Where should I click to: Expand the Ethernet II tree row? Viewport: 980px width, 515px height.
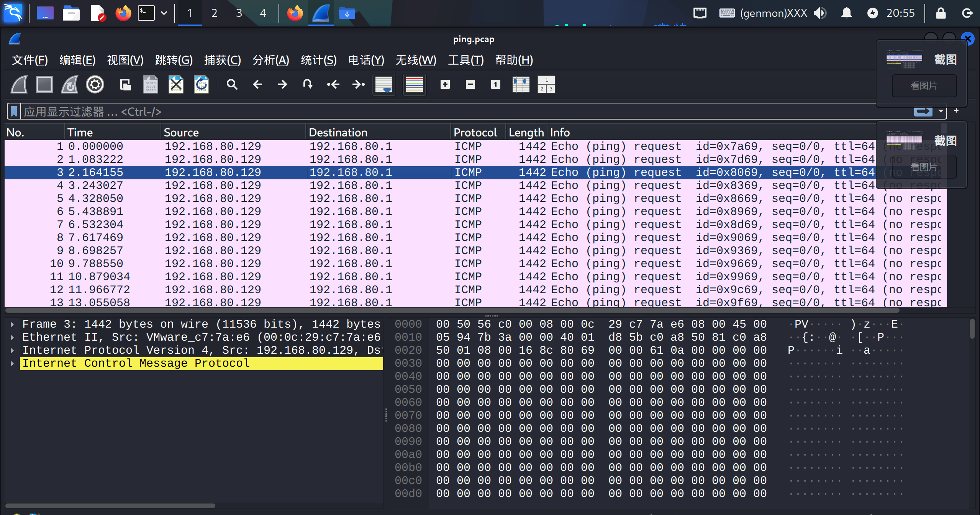click(x=12, y=338)
